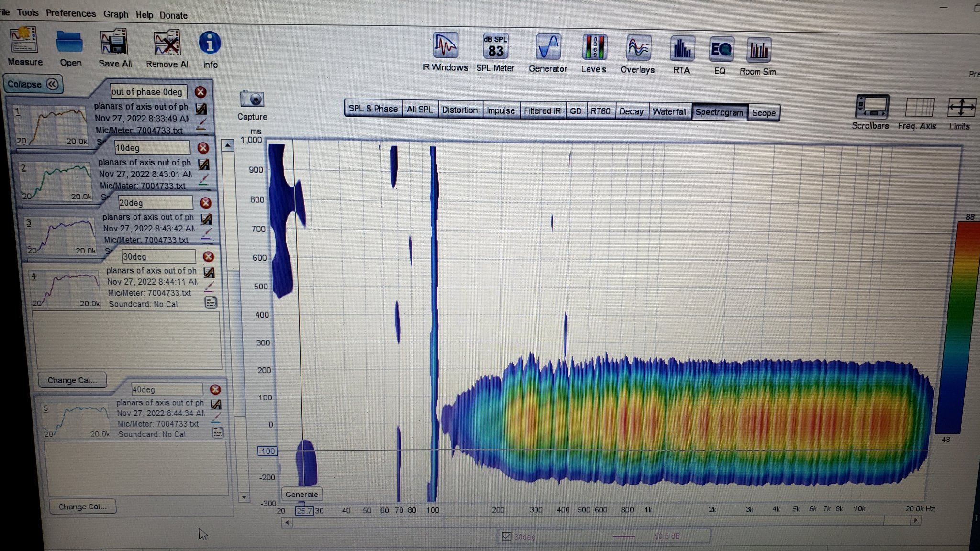Screen dimensions: 980x551
Task: Switch to RT60 tab
Action: [600, 111]
